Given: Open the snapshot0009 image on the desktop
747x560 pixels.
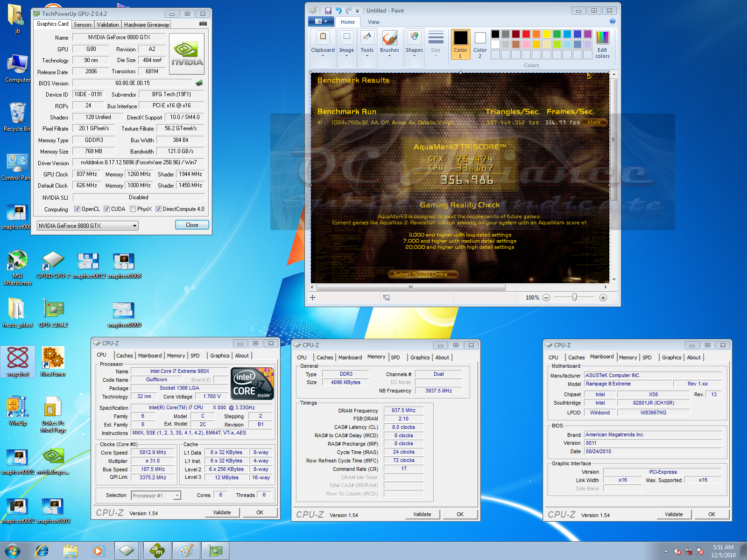Looking at the screenshot, I should pos(124,315).
